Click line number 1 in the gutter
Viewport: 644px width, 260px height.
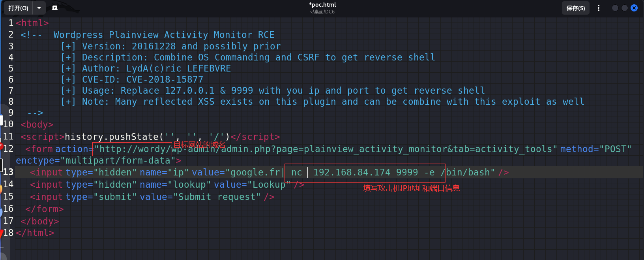point(11,23)
